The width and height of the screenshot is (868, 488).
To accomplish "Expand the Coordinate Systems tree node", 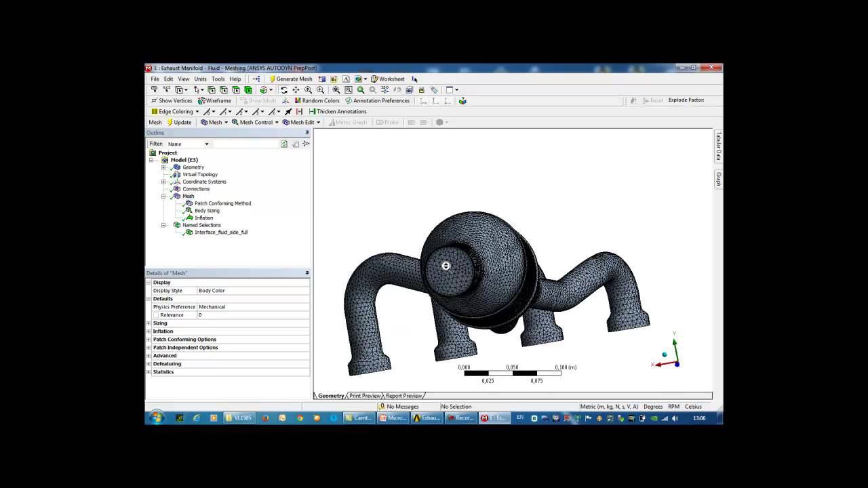I will click(163, 182).
